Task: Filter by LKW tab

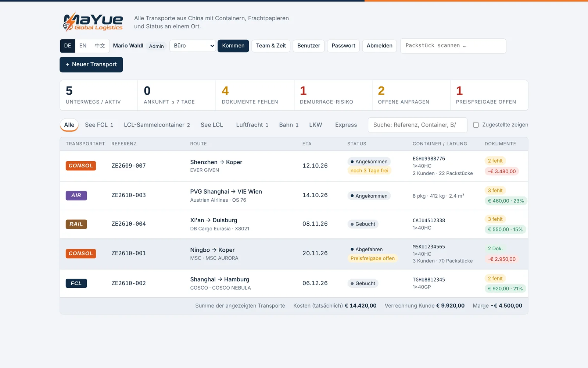Action: point(315,125)
